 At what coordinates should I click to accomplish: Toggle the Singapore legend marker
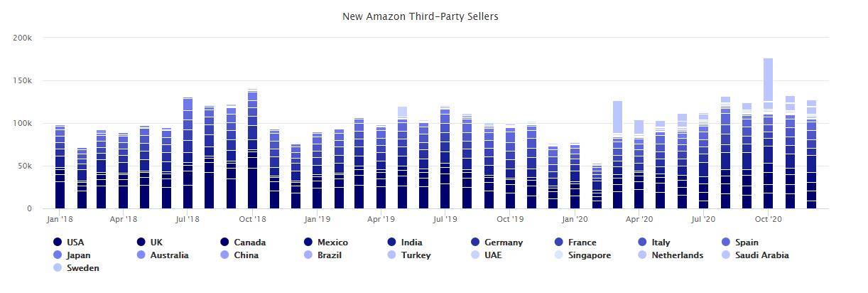coord(559,255)
